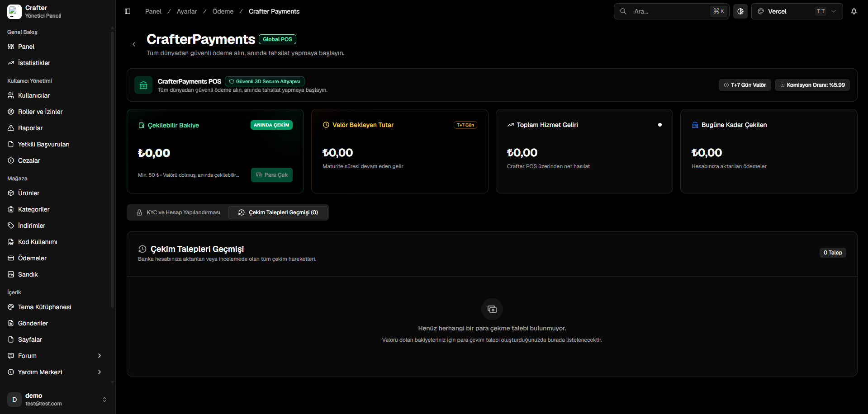This screenshot has width=868, height=414.
Task: Open Kategoriler in the sidebar
Action: (x=55, y=209)
